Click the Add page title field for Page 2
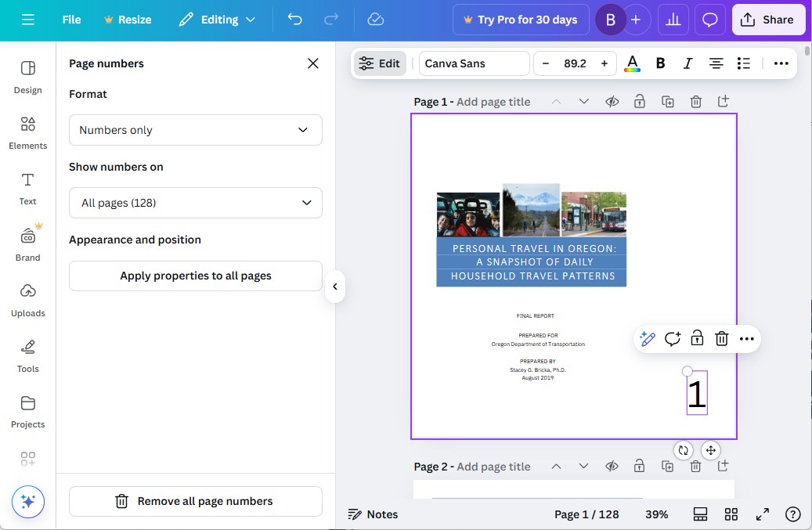This screenshot has height=530, width=812. 494,466
